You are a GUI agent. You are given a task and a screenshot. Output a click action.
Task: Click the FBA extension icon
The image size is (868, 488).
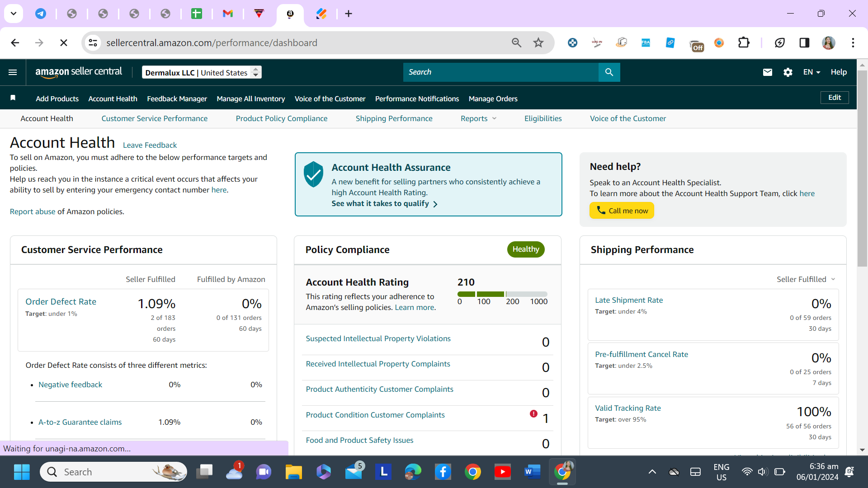pyautogui.click(x=646, y=42)
